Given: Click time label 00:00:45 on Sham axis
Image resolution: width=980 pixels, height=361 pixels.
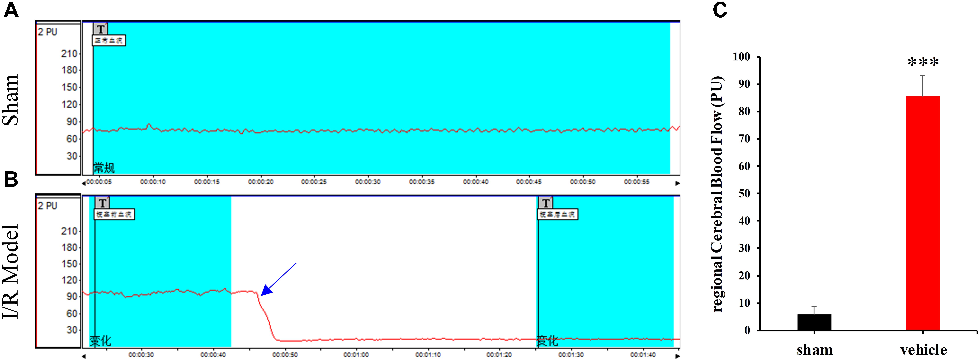Looking at the screenshot, I should [x=529, y=182].
